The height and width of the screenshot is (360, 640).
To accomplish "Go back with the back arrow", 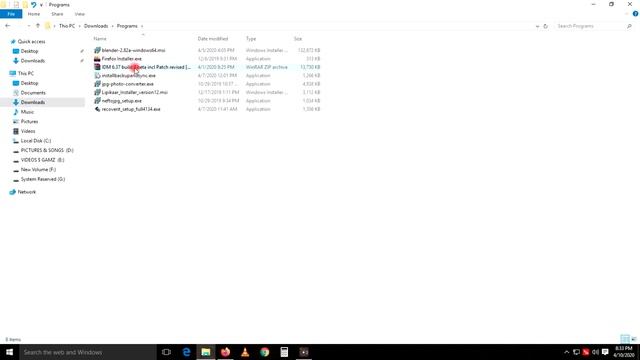I will (8, 26).
